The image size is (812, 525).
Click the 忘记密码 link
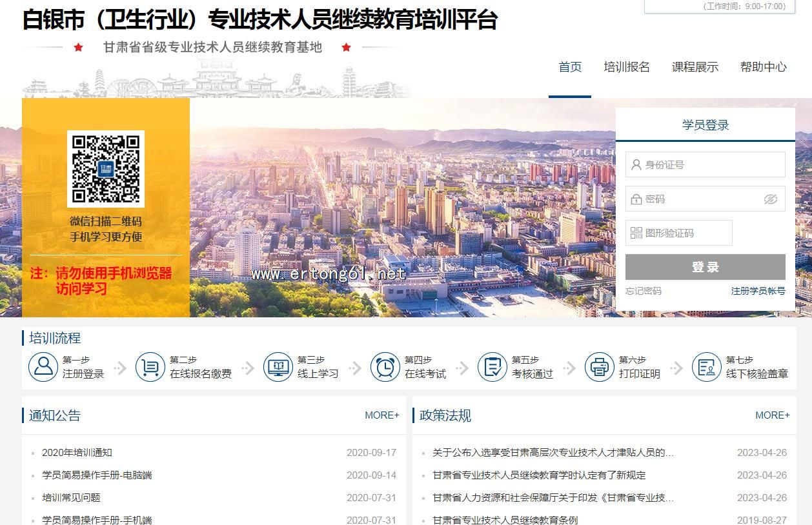643,291
